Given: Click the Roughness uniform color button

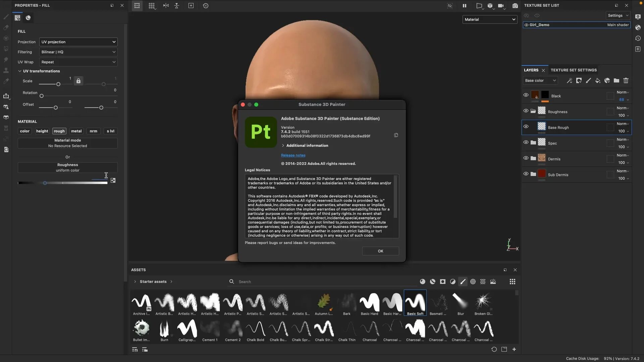Looking at the screenshot, I should point(68,168).
